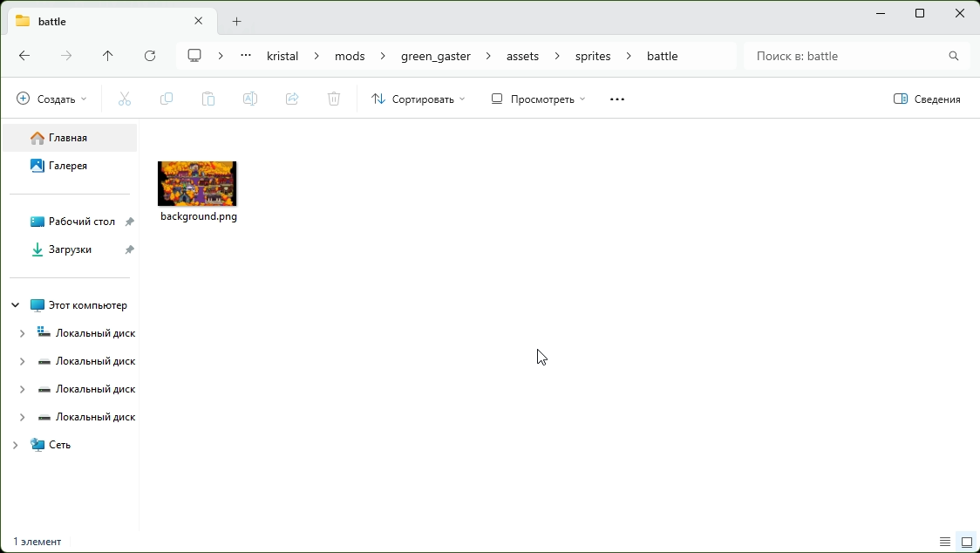Image resolution: width=980 pixels, height=553 pixels.
Task: Open Загрузки in the sidebar
Action: pyautogui.click(x=70, y=249)
